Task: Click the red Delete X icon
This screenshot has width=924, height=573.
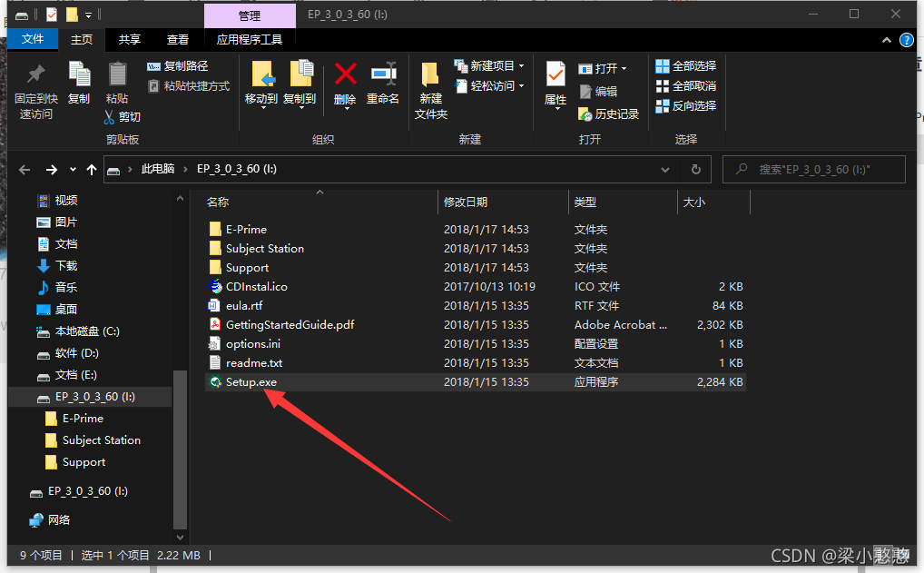Action: (x=345, y=74)
